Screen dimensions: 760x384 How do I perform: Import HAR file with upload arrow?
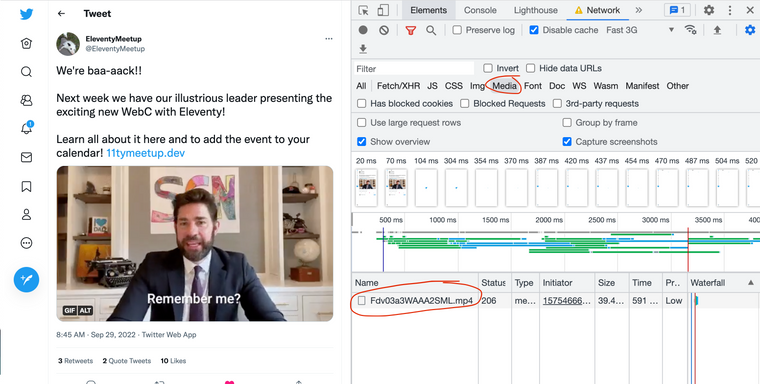[x=717, y=30]
